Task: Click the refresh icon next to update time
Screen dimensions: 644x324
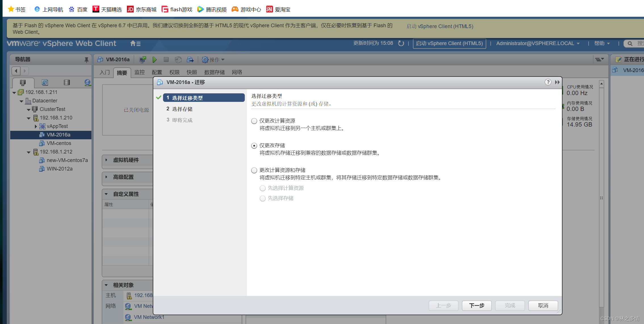Action: pyautogui.click(x=401, y=43)
